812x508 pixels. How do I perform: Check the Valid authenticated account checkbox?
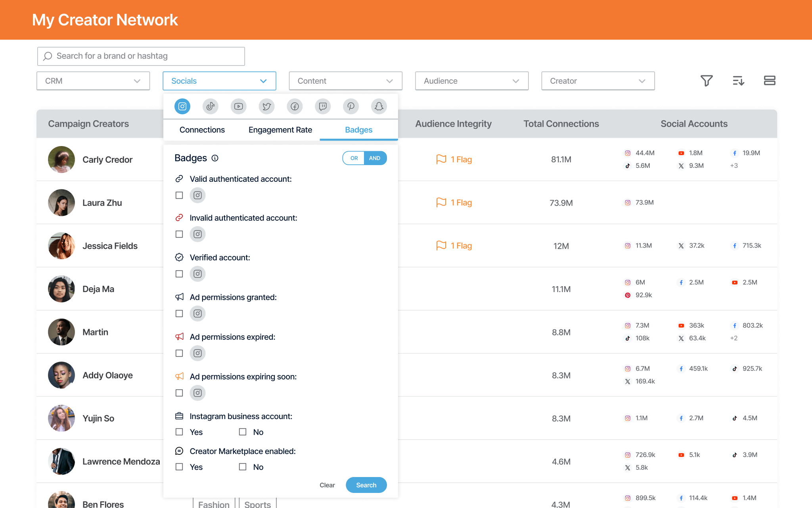179,195
